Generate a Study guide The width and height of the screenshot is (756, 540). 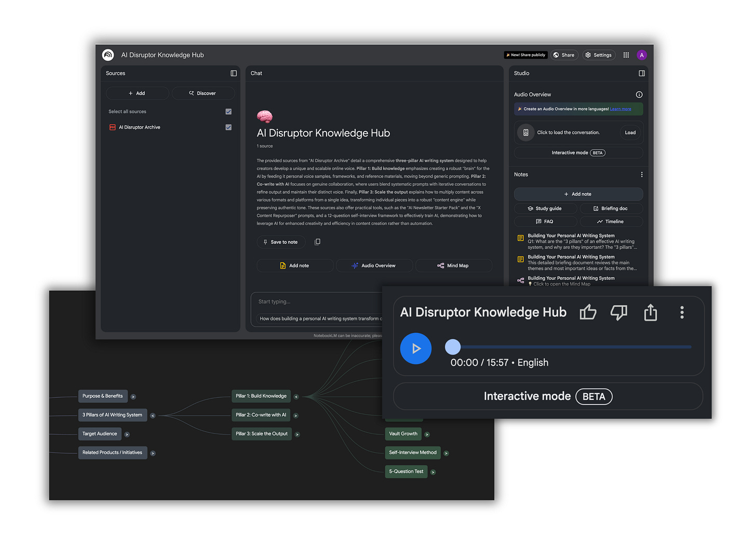pos(545,208)
